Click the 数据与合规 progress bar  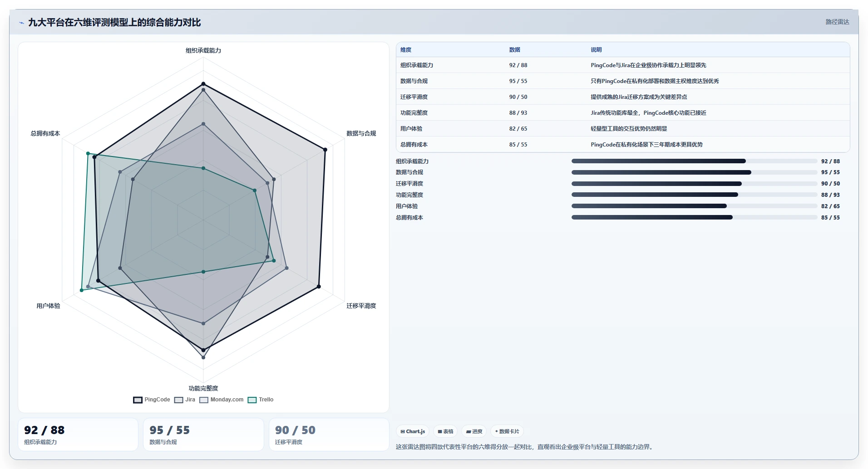click(x=694, y=172)
